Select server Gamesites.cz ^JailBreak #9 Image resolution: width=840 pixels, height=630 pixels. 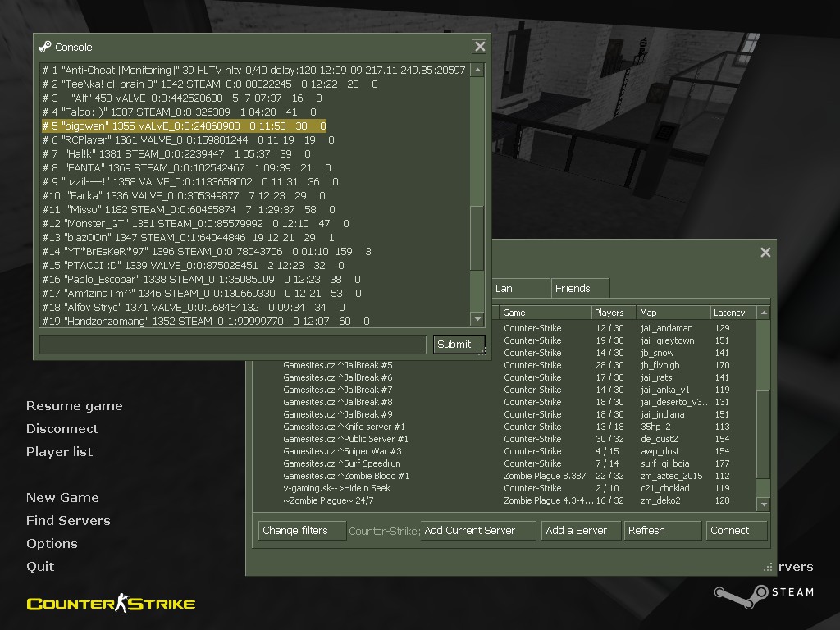tap(337, 414)
